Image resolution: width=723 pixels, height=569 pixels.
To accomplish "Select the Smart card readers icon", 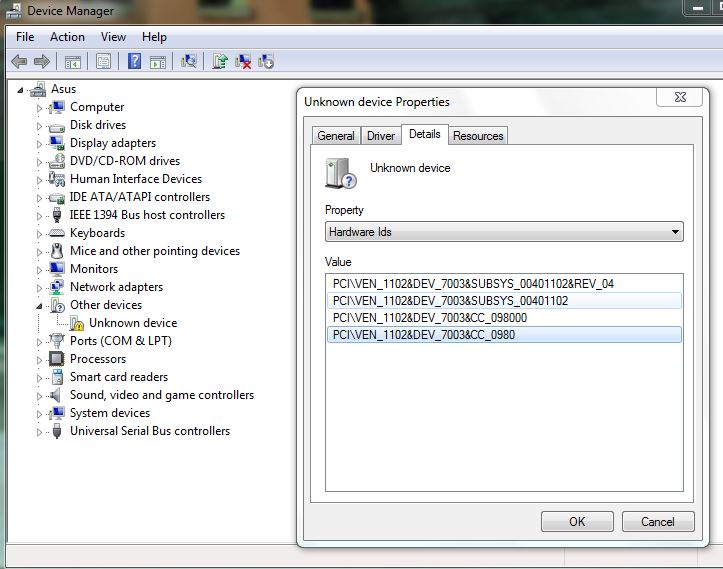I will coord(58,377).
